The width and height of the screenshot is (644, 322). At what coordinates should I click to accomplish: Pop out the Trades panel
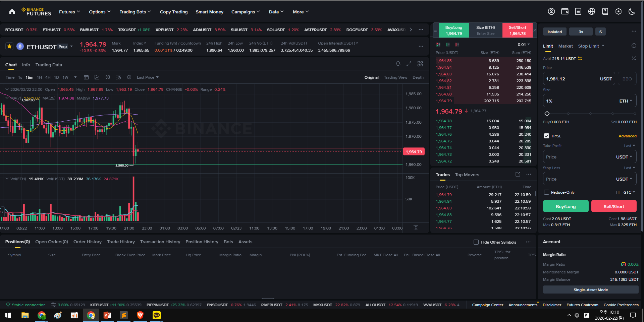click(x=518, y=174)
